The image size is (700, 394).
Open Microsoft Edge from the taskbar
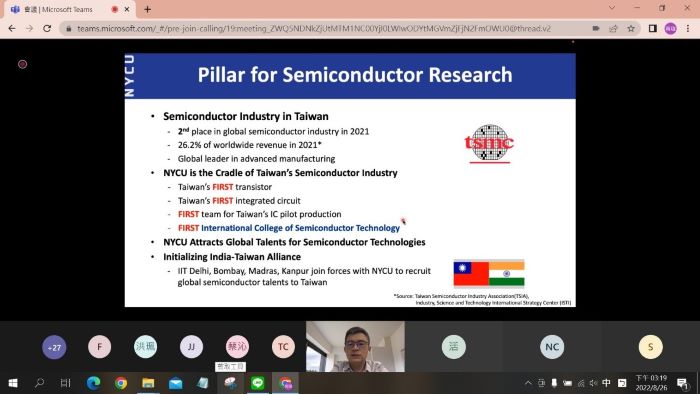point(93,383)
